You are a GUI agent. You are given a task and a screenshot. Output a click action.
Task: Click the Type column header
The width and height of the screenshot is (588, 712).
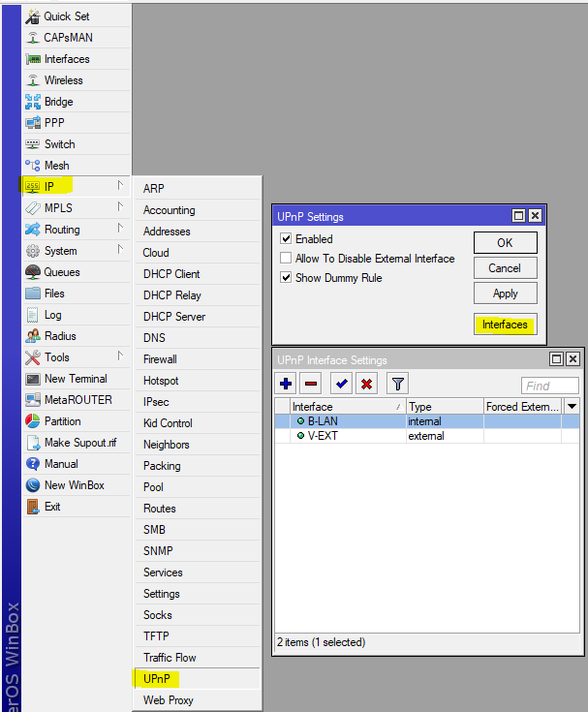pos(445,407)
